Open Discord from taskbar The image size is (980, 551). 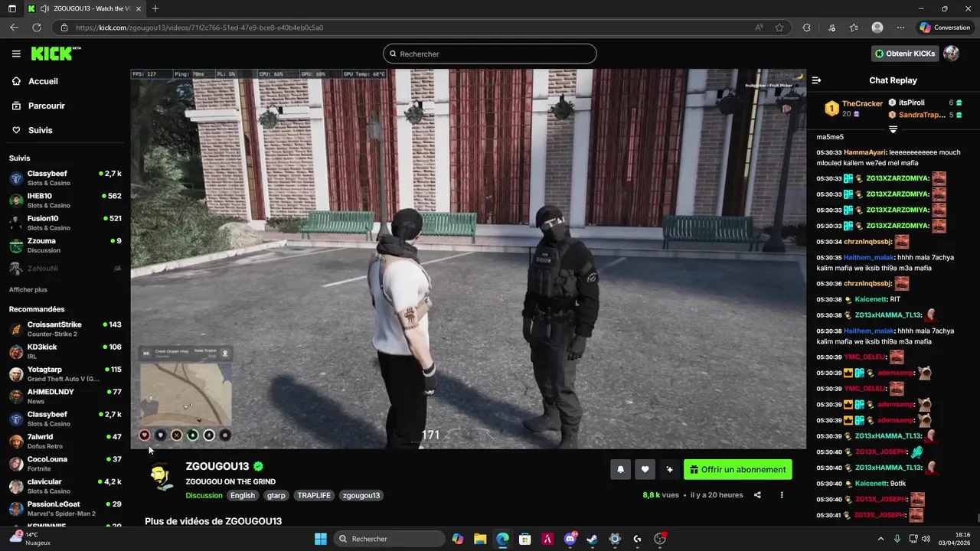coord(570,539)
